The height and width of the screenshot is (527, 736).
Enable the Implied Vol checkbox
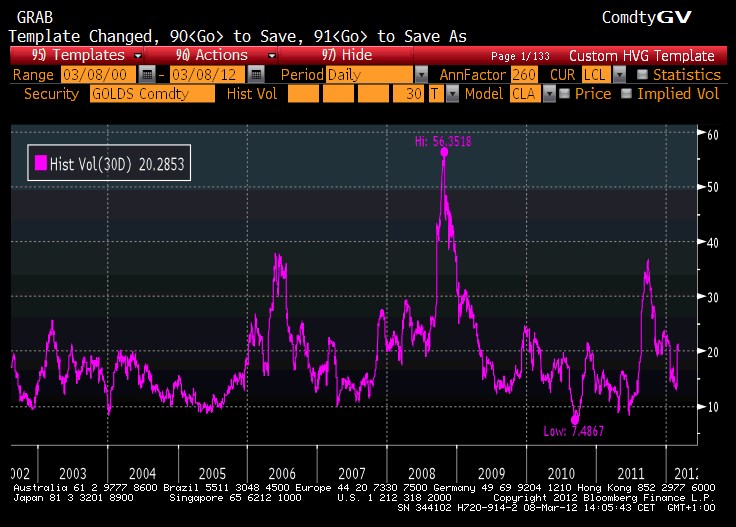pos(626,93)
